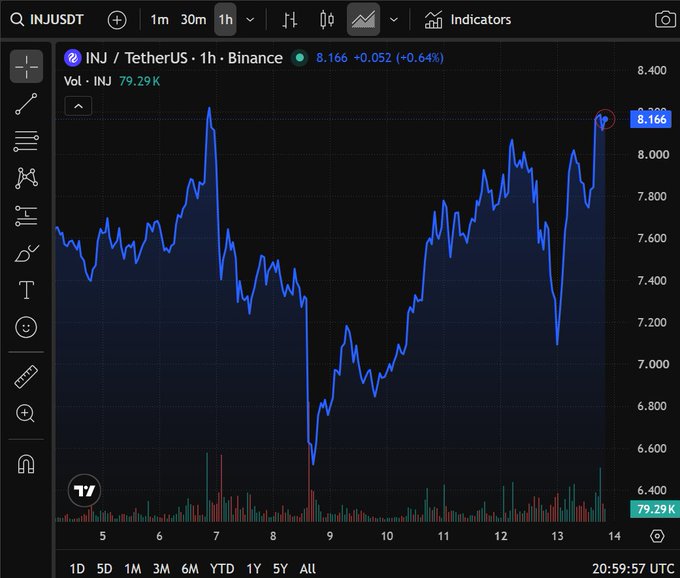680x578 pixels.
Task: Open the TradingView logo link
Action: pyautogui.click(x=85, y=490)
